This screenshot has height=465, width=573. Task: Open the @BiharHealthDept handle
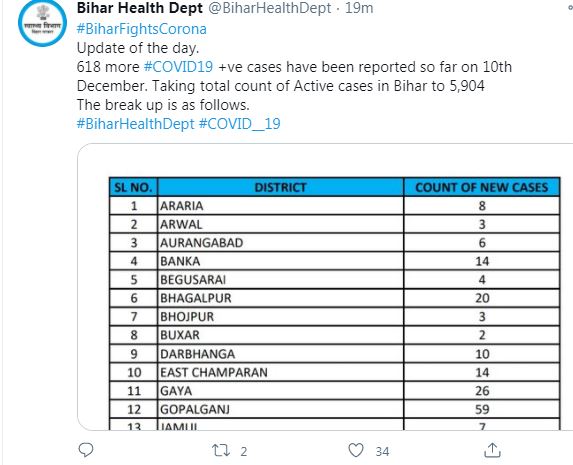pyautogui.click(x=270, y=8)
